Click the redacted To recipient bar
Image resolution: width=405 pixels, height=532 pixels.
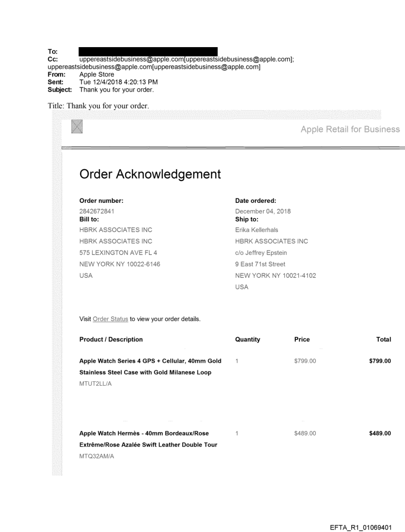tap(148, 52)
